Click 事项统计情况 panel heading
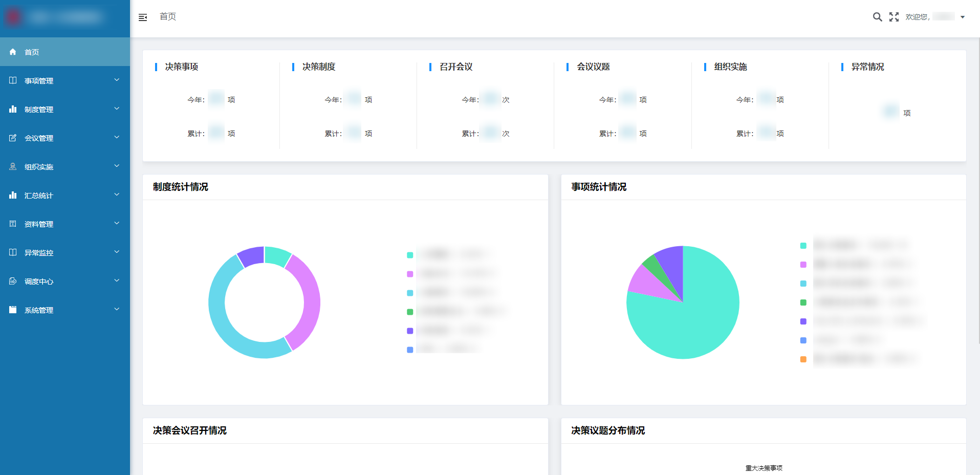This screenshot has height=475, width=980. (599, 187)
